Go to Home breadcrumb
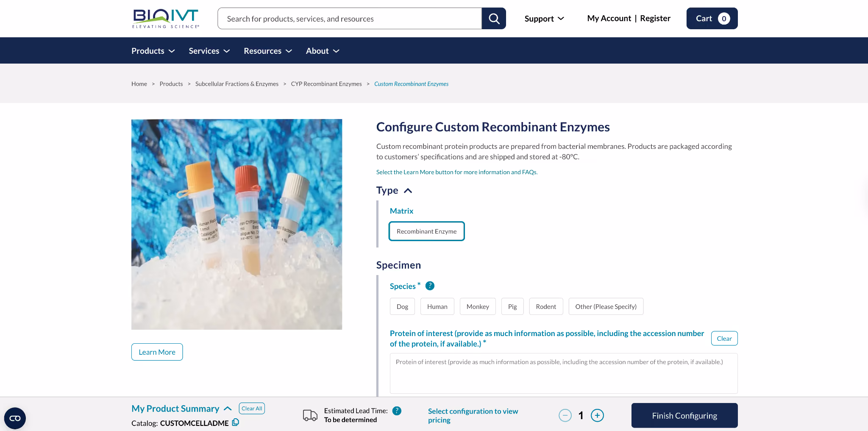This screenshot has width=868, height=431. (139, 84)
